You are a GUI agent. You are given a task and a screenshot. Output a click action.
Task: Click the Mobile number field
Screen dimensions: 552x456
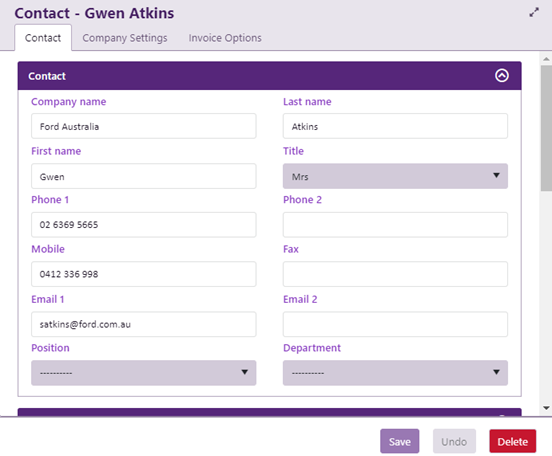pyautogui.click(x=144, y=274)
